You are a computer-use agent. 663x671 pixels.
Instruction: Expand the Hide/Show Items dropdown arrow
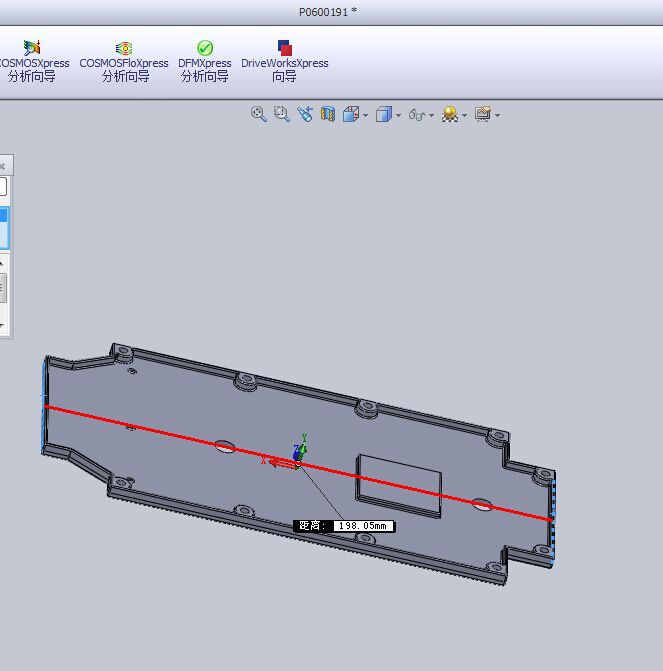(x=431, y=116)
